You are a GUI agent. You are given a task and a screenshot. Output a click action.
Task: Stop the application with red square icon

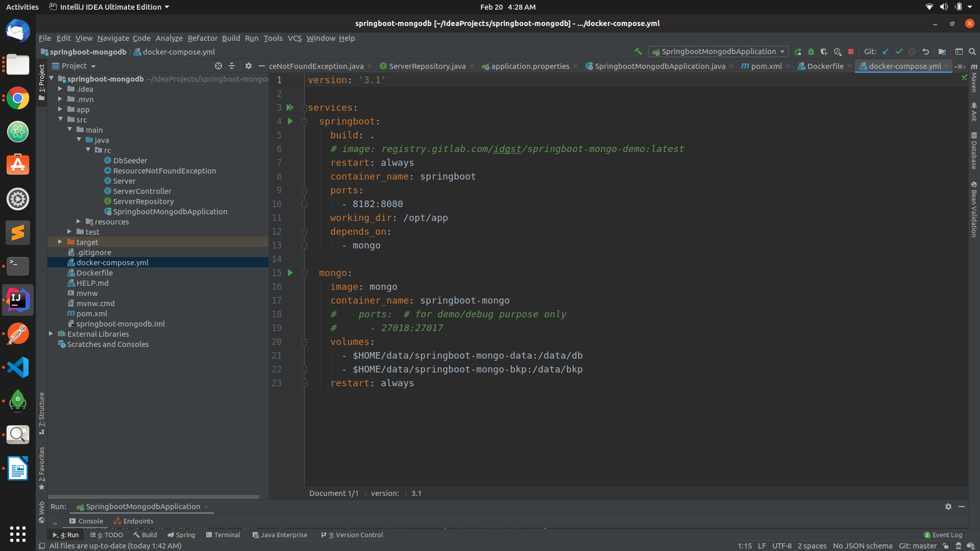[851, 52]
